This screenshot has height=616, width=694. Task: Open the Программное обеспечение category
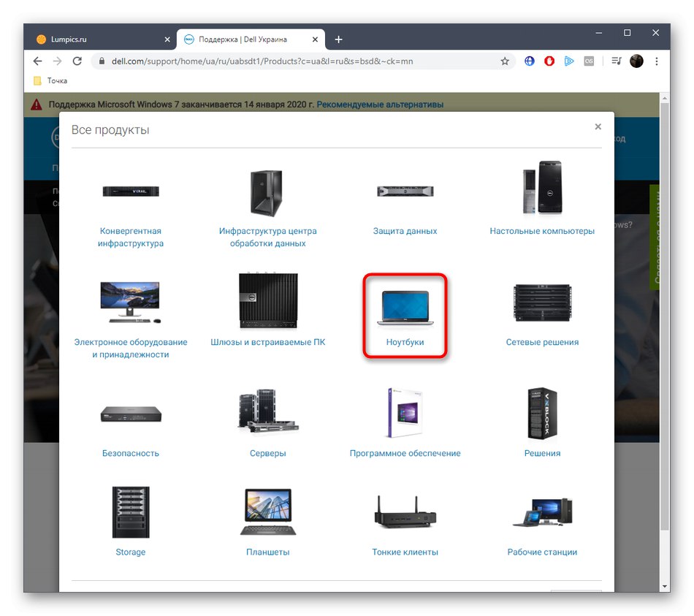click(x=405, y=413)
